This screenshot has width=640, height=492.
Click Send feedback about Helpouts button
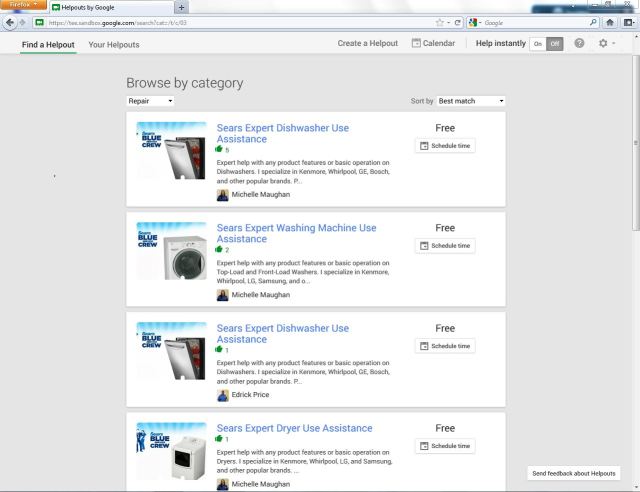[573, 473]
